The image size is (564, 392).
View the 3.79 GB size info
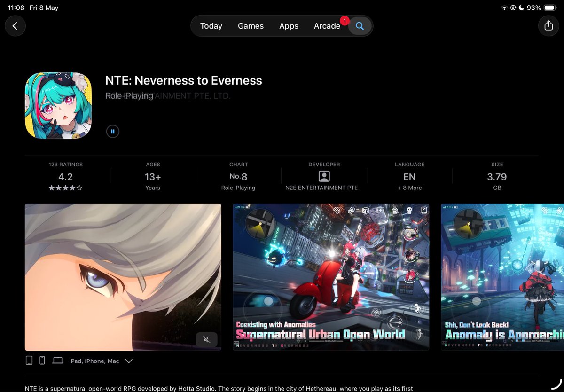tap(497, 177)
